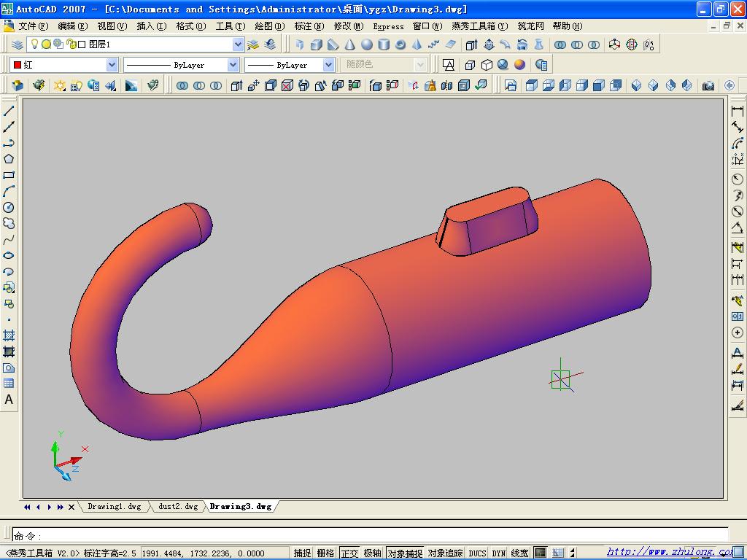747x560 pixels.
Task: Select the Wedge solid tool
Action: tap(333, 44)
